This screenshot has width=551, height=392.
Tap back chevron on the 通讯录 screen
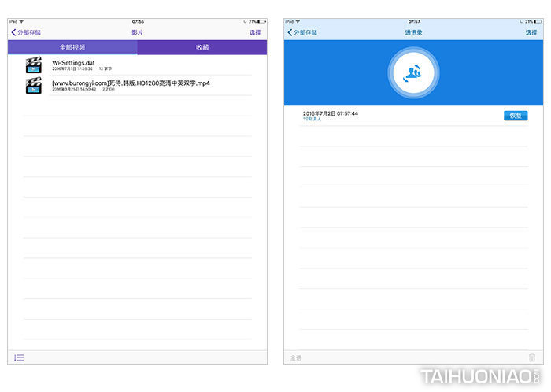pyautogui.click(x=290, y=32)
